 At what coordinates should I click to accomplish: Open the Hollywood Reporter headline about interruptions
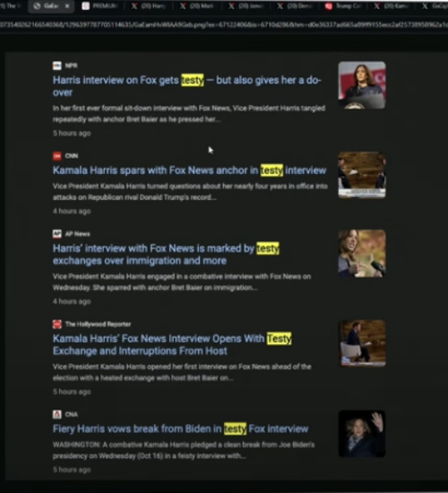click(172, 344)
